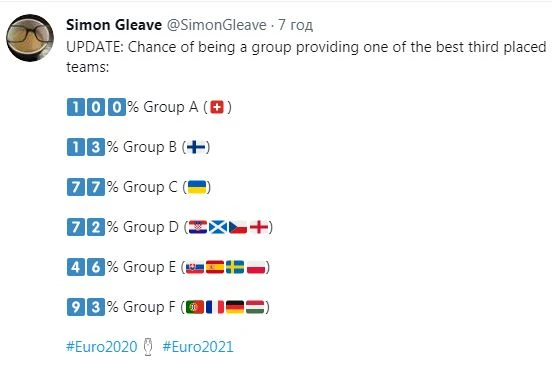
Task: Click the #Euro2020 hashtag
Action: tap(101, 347)
